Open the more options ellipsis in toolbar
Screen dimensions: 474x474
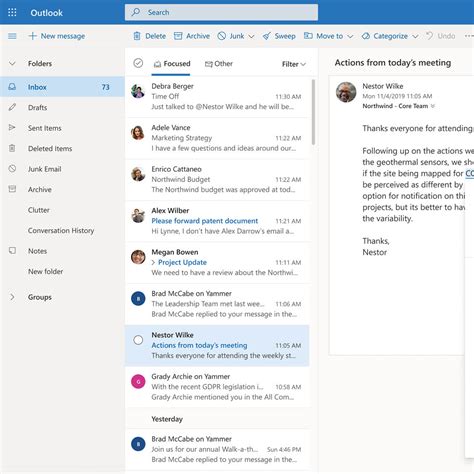pos(469,36)
